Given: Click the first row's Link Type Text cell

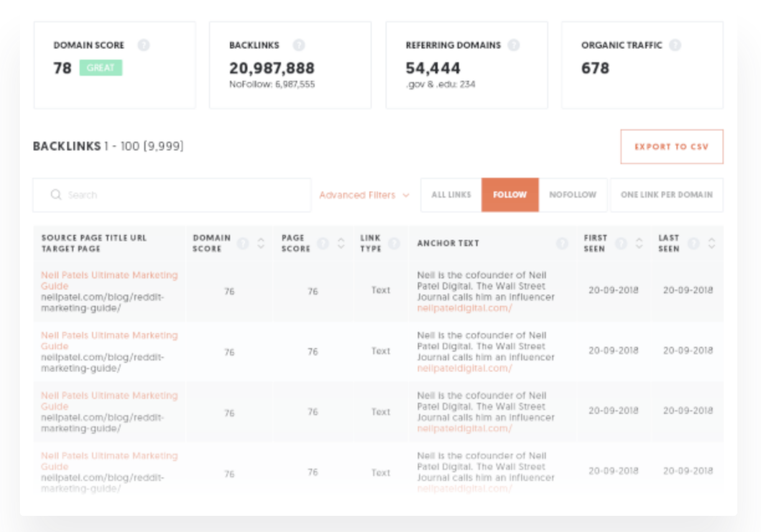Looking at the screenshot, I should (380, 290).
